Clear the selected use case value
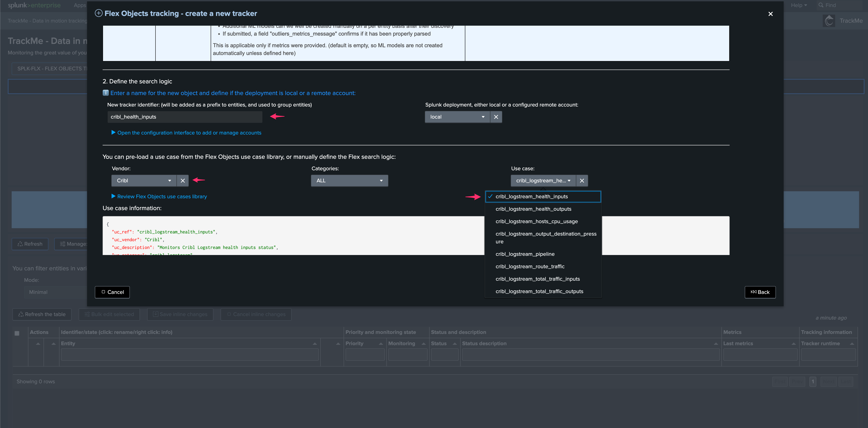This screenshot has width=868, height=428. coord(582,181)
